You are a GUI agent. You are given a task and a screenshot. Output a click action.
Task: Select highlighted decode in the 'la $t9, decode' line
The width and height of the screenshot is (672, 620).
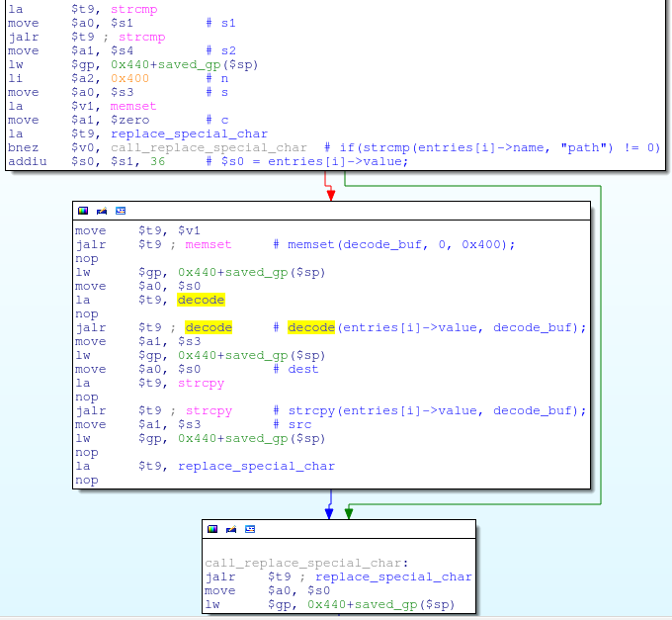[x=201, y=300]
